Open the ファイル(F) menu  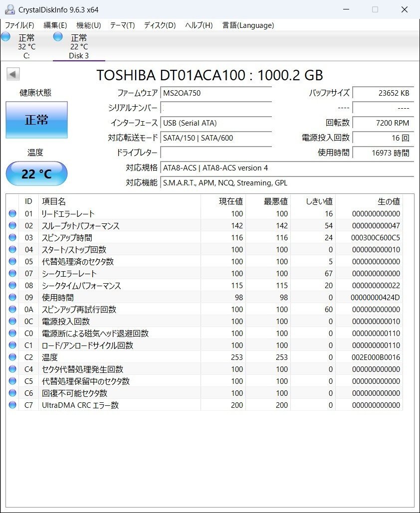[x=19, y=25]
